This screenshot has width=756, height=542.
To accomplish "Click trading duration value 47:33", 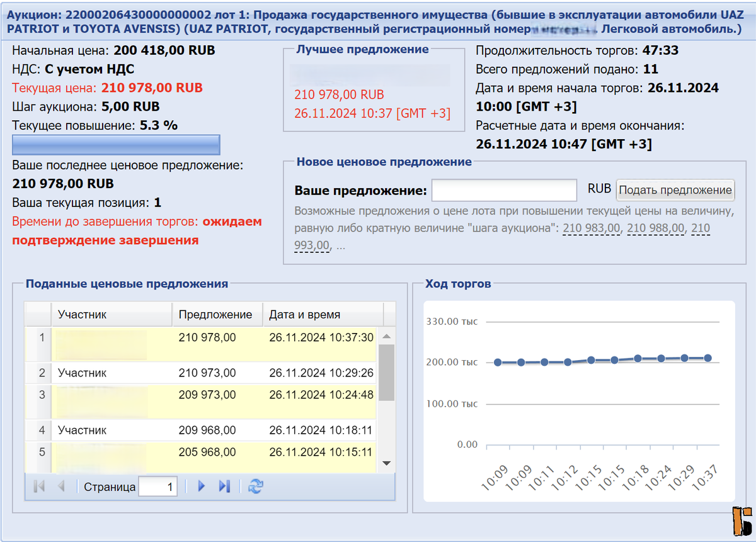I will (661, 50).
